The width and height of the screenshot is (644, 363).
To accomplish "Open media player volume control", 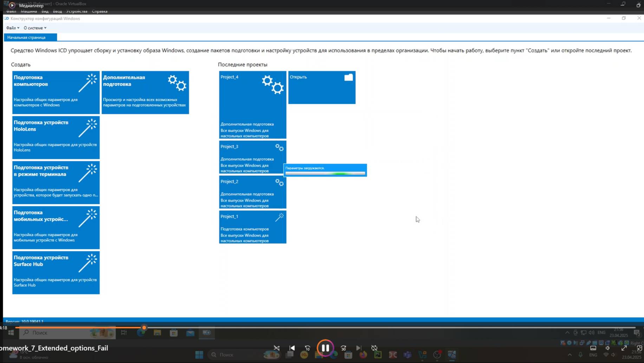I will pyautogui.click(x=608, y=348).
